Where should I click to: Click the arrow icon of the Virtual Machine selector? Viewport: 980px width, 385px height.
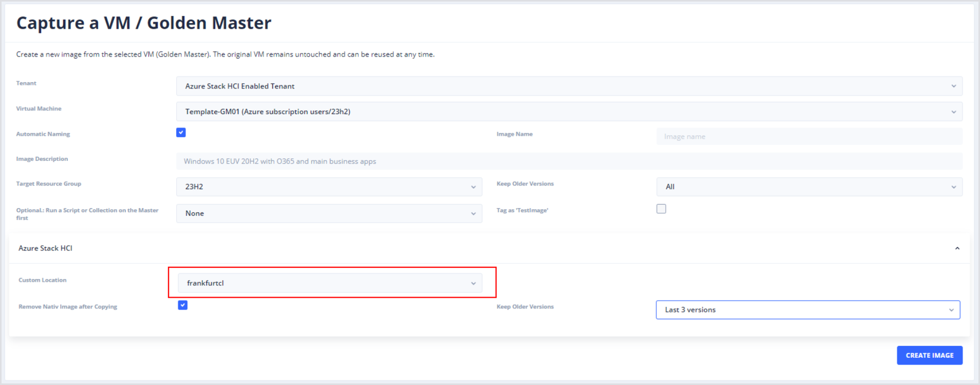[953, 112]
